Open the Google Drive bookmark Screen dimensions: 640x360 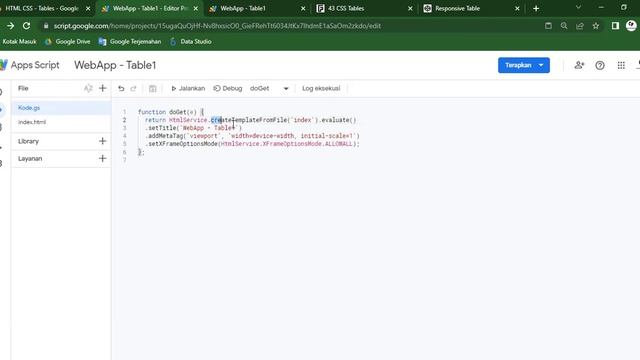(68, 42)
